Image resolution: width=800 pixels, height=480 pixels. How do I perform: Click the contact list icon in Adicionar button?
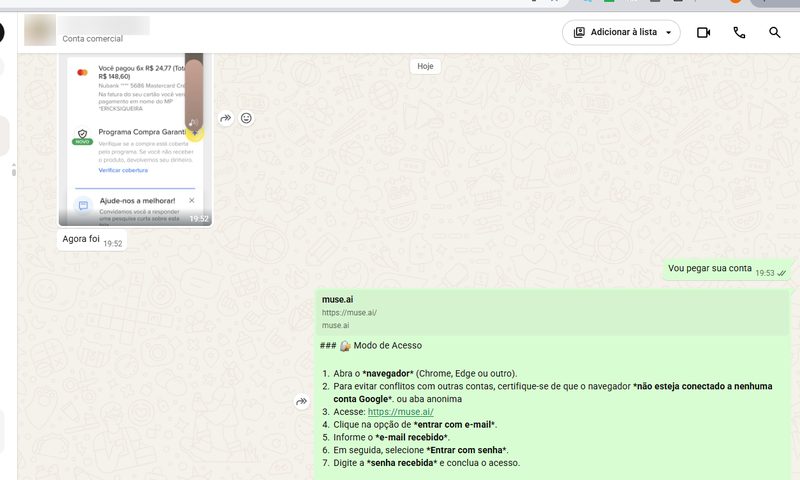tap(579, 33)
